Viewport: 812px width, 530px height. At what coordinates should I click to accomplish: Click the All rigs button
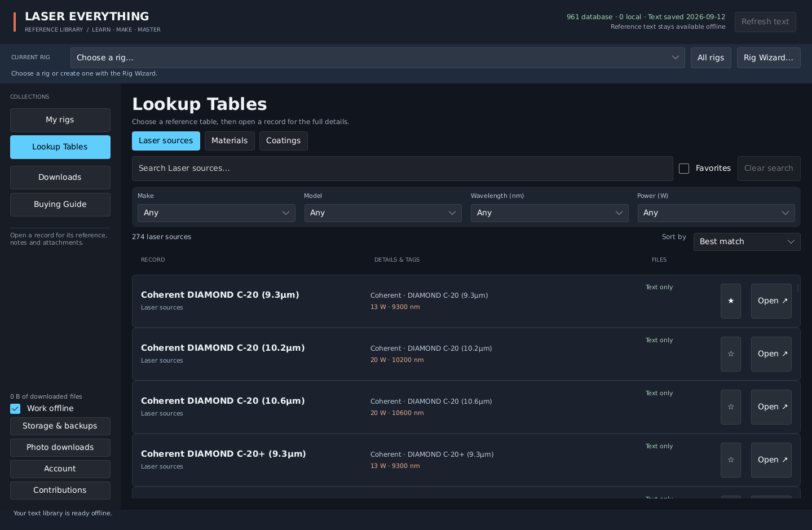pos(711,58)
